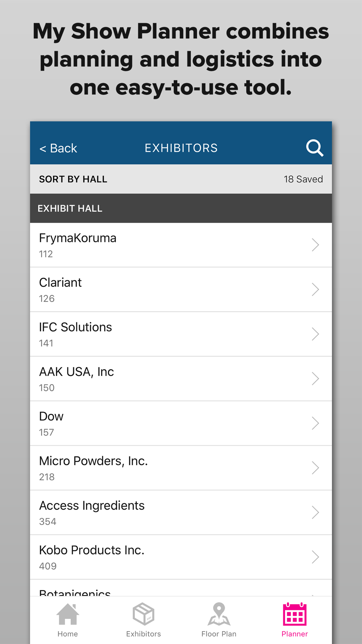Expand IFC Solutions row chevron
Image resolution: width=362 pixels, height=644 pixels.
pos(315,334)
